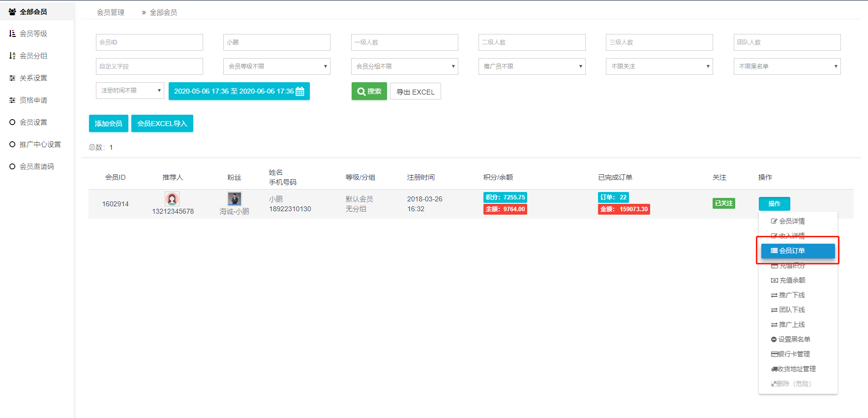Open 全部会员 in the sidebar

pyautogui.click(x=37, y=11)
